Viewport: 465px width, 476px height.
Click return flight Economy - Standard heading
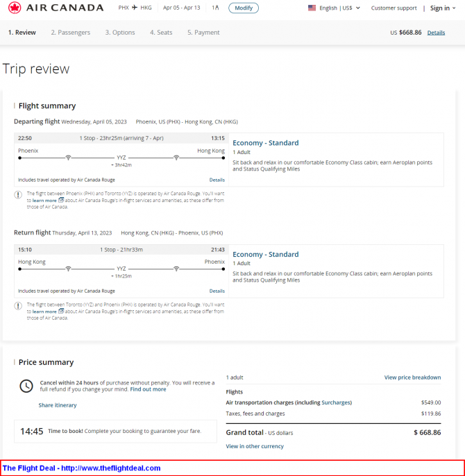click(265, 254)
